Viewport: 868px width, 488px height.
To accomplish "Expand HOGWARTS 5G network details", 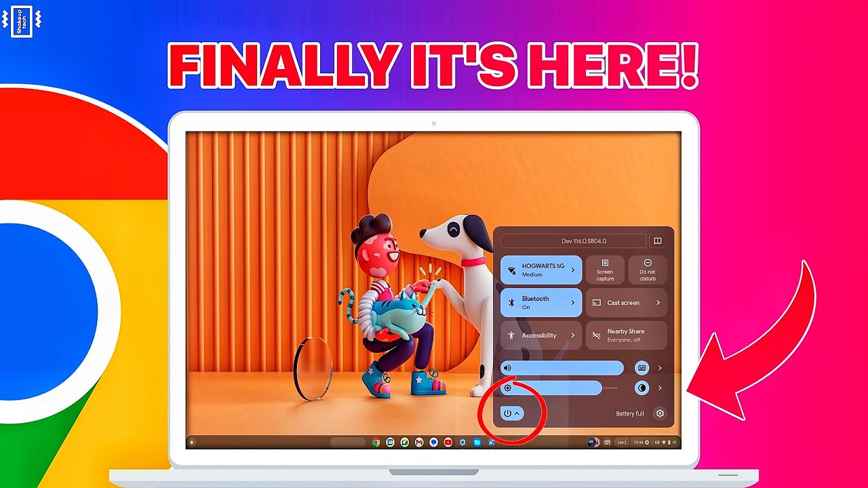I will (573, 270).
